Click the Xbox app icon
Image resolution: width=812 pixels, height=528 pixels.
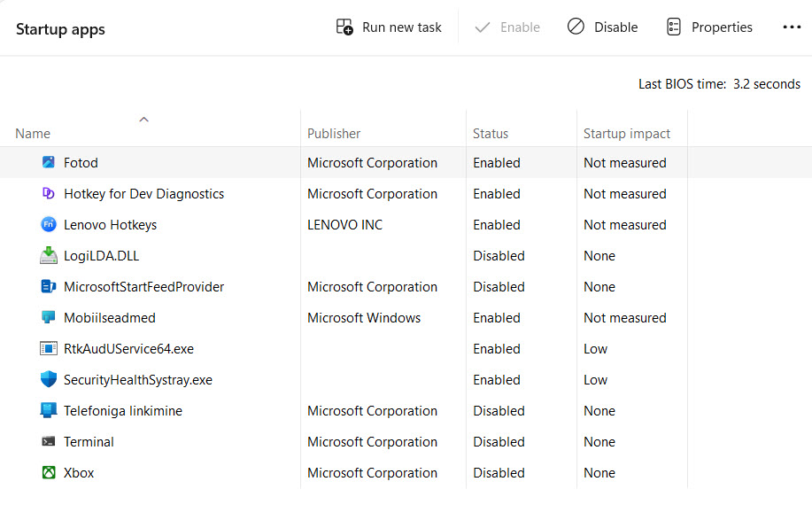point(48,472)
